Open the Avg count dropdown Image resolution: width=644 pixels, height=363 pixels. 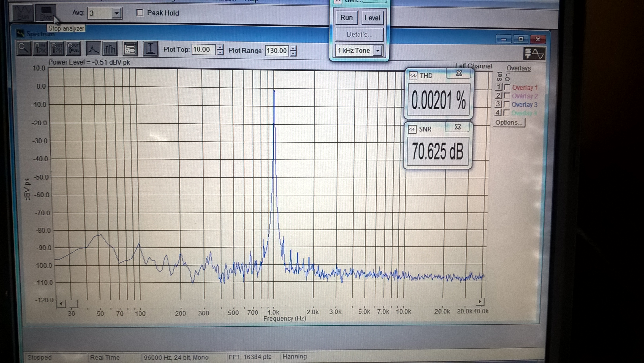tap(116, 13)
